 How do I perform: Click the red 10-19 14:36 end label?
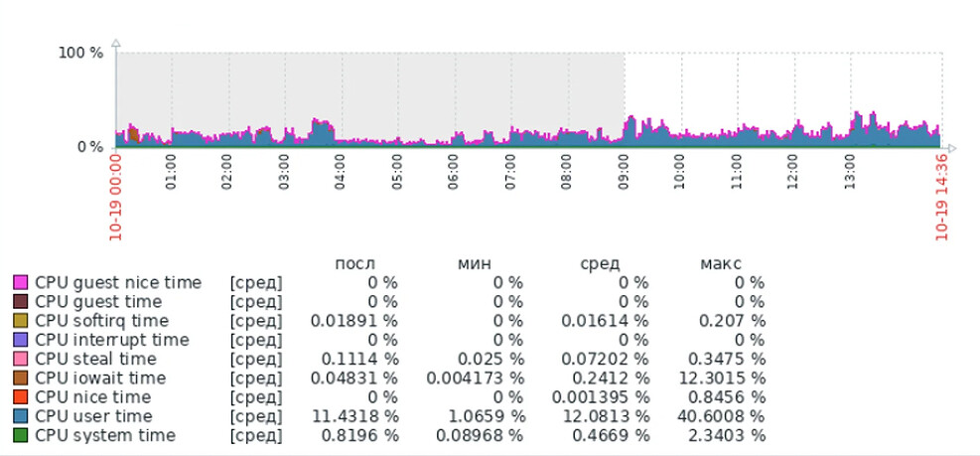click(x=941, y=197)
